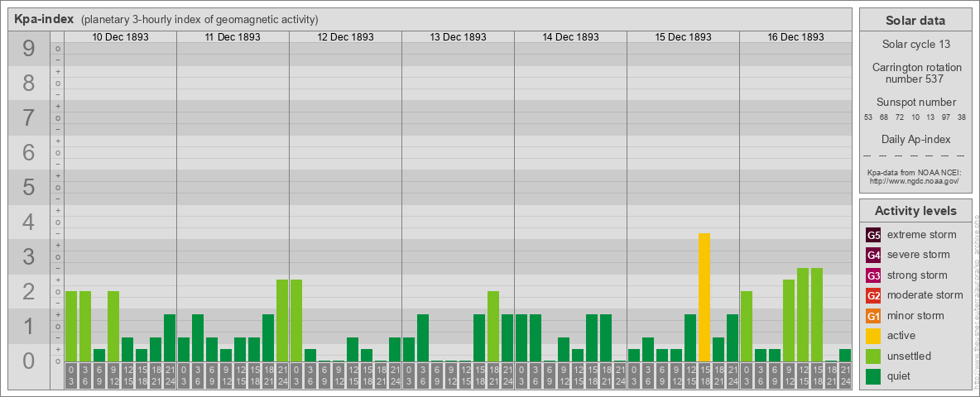Click the 10 Dec 0-3 unsettled bar

coord(71,327)
